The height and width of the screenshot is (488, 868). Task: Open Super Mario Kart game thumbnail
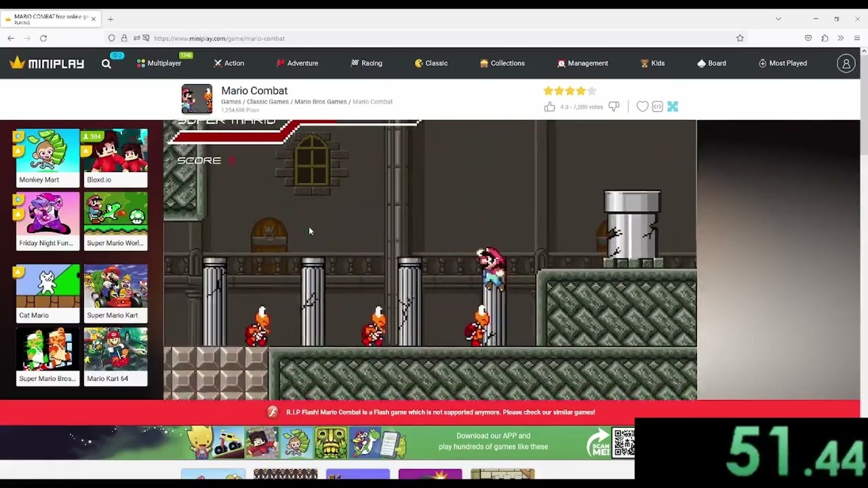pyautogui.click(x=115, y=293)
